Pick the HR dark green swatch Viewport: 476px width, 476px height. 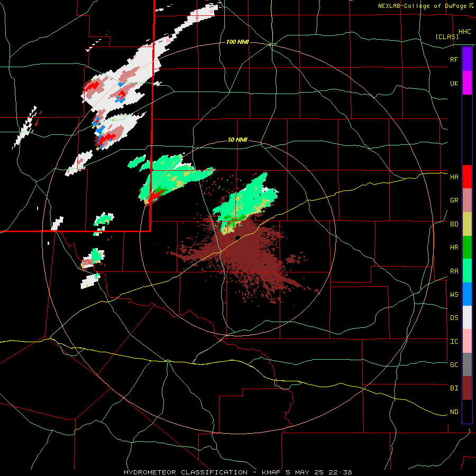click(x=467, y=248)
